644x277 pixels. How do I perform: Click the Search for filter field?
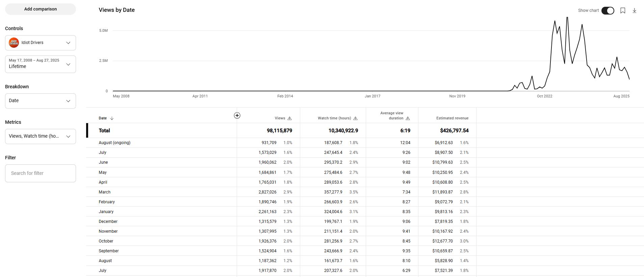click(x=41, y=173)
